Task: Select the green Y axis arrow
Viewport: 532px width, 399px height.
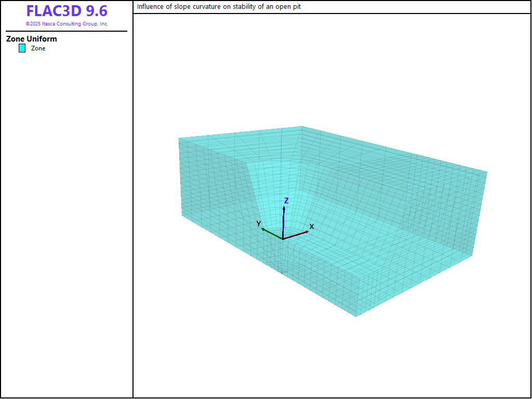Action: pyautogui.click(x=271, y=233)
